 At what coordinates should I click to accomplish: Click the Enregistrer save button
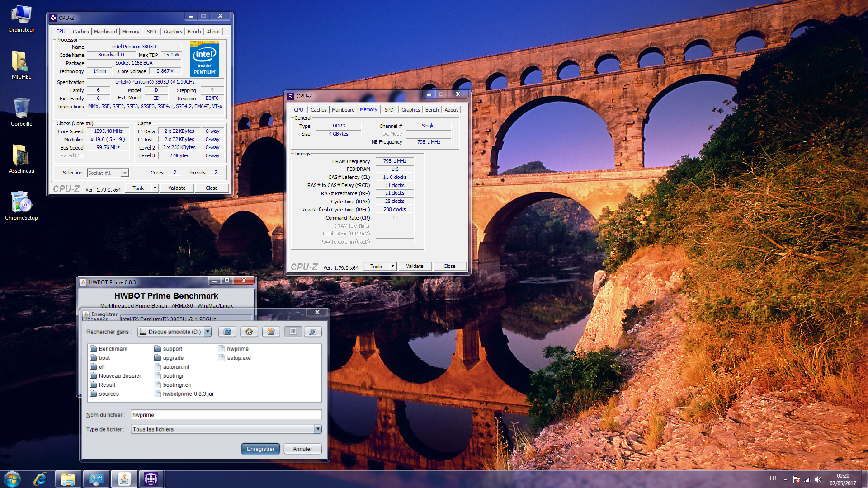coord(261,449)
